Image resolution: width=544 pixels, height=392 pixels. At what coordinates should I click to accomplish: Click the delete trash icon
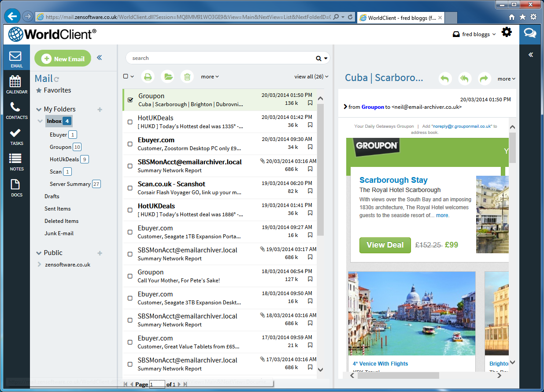pos(187,77)
